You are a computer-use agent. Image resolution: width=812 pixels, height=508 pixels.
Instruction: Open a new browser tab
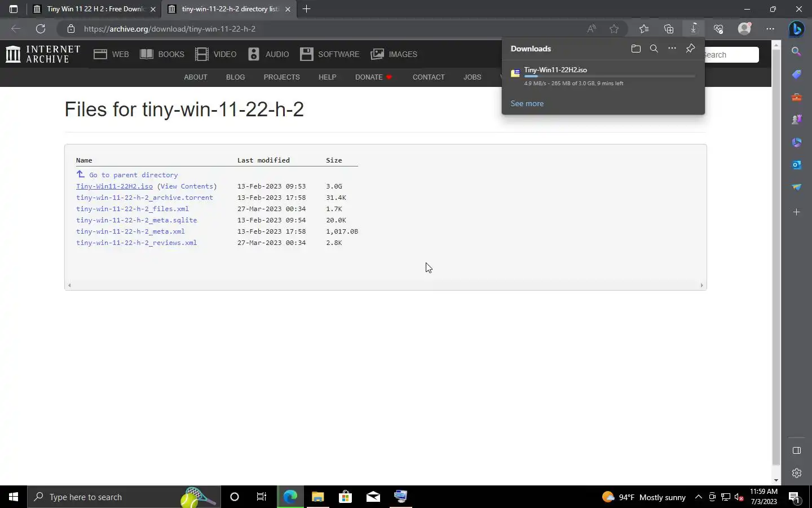306,9
